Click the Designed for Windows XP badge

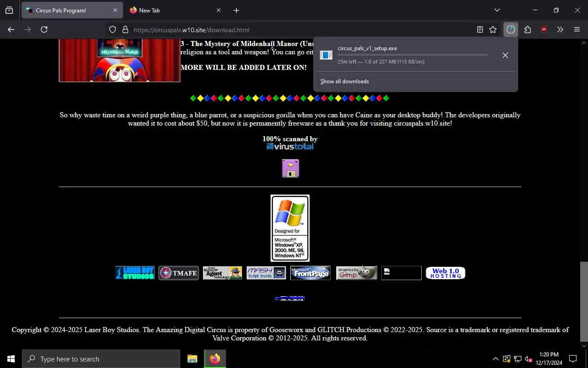click(290, 228)
